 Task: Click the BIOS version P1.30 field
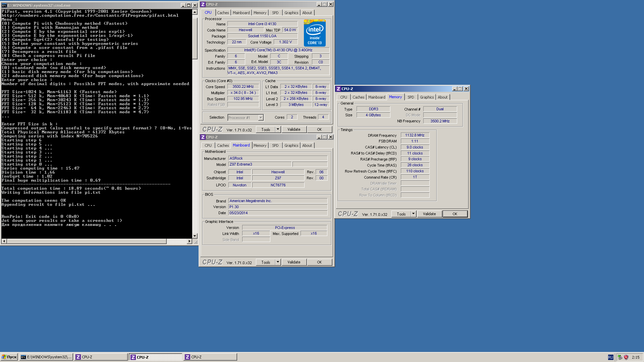(x=278, y=207)
